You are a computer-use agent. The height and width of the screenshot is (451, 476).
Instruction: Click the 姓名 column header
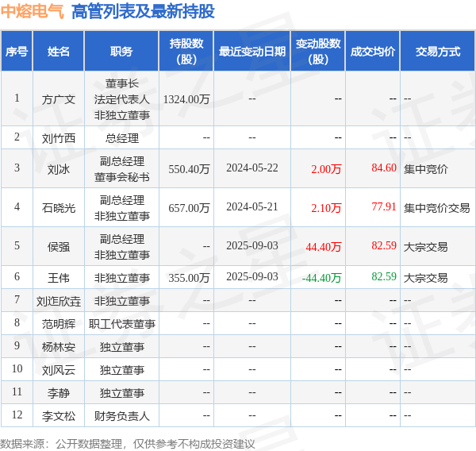pyautogui.click(x=58, y=52)
